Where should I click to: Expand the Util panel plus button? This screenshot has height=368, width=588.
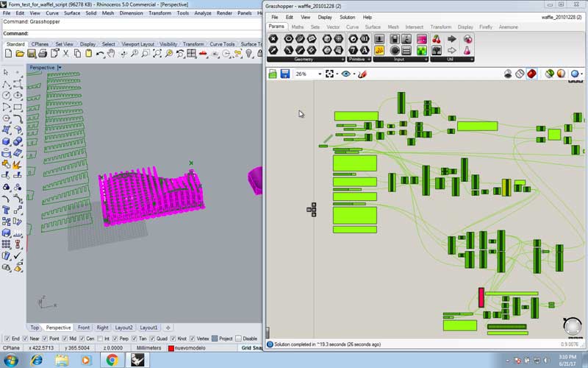click(472, 60)
